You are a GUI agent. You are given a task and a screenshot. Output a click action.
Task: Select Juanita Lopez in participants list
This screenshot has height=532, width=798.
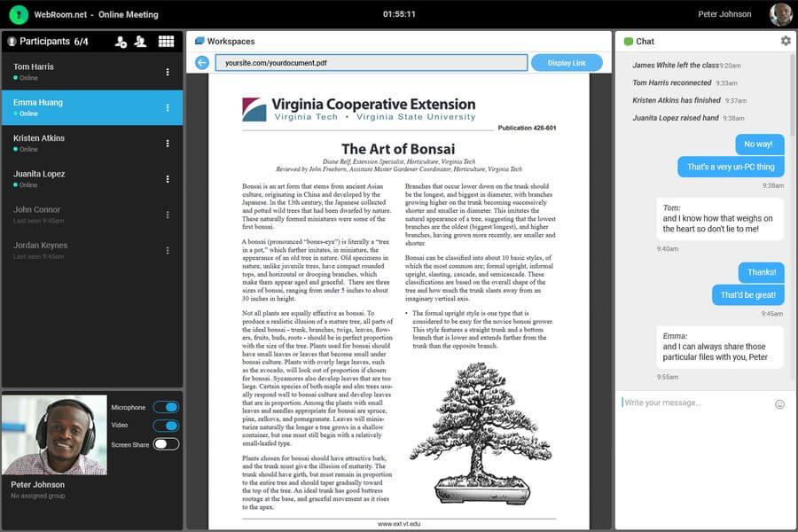pos(92,179)
